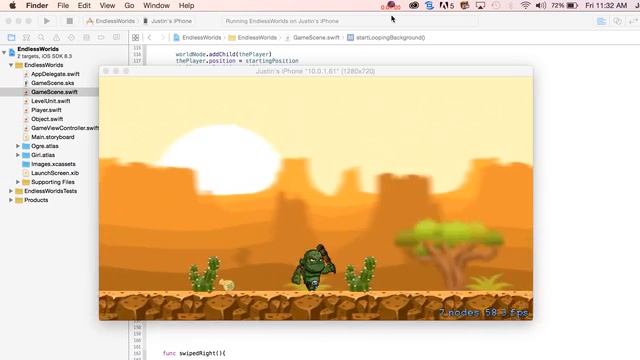Click the Justin's iPhone mirror window title bar
The height and width of the screenshot is (360, 640).
316,71
